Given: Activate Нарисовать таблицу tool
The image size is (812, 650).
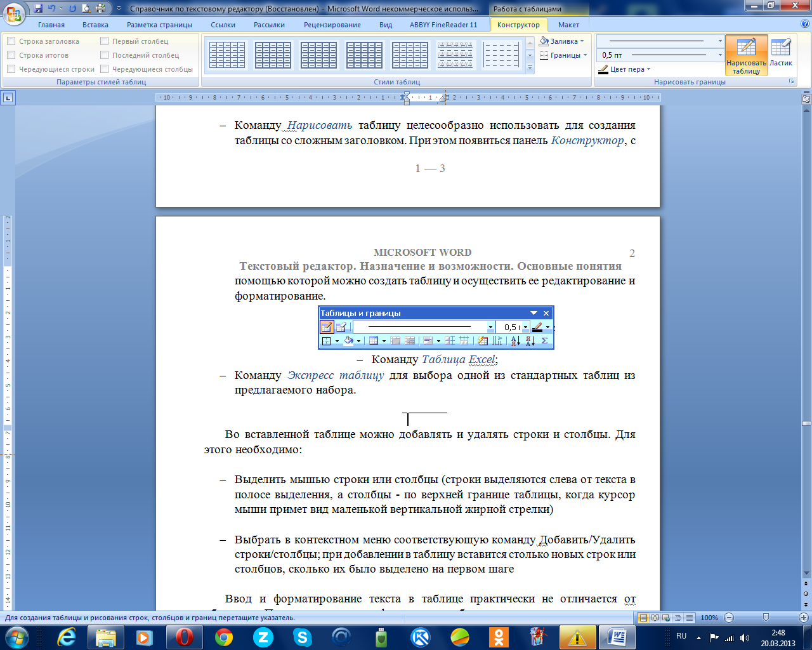Looking at the screenshot, I should pos(746,56).
